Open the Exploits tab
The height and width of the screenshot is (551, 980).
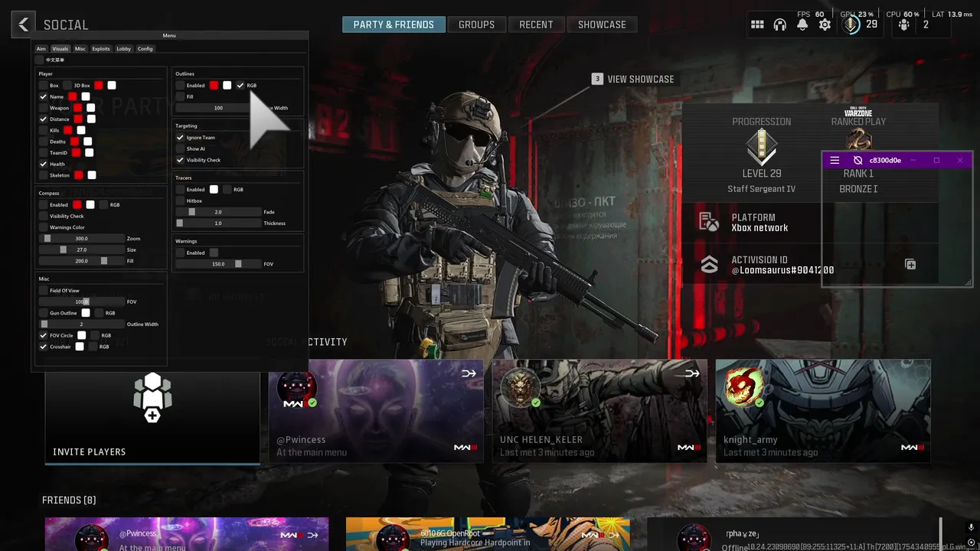click(x=101, y=48)
